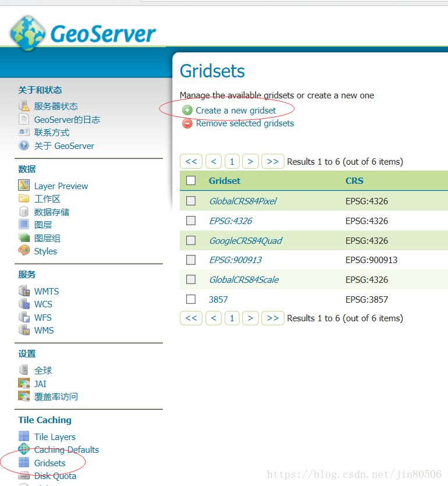The width and height of the screenshot is (448, 486).
Task: Check the EPSG:900913 row checkbox
Action: point(191,260)
